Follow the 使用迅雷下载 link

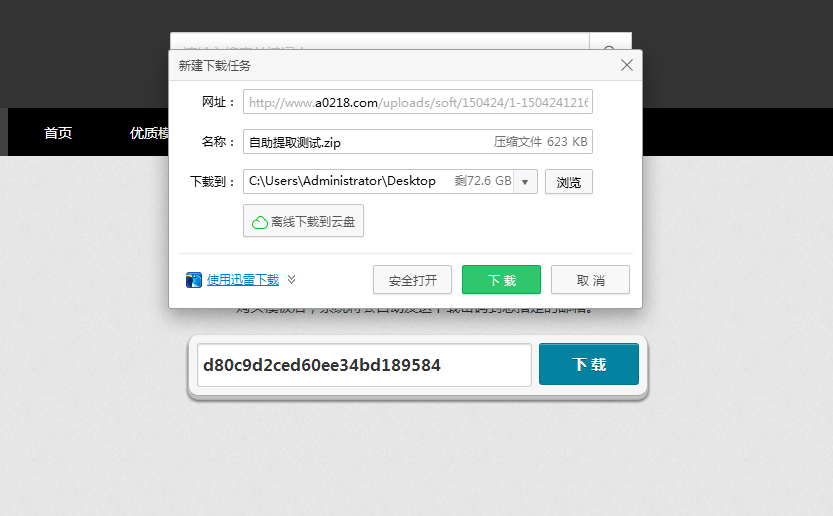click(242, 280)
